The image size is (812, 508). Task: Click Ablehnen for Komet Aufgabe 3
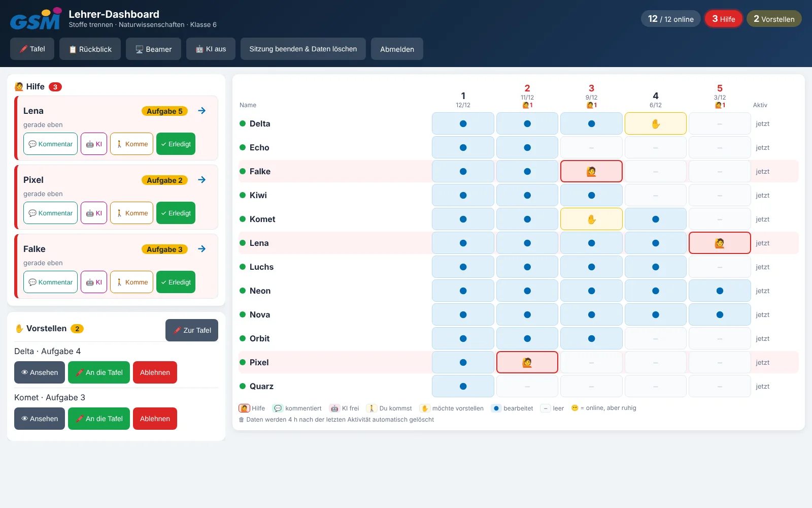coord(155,419)
